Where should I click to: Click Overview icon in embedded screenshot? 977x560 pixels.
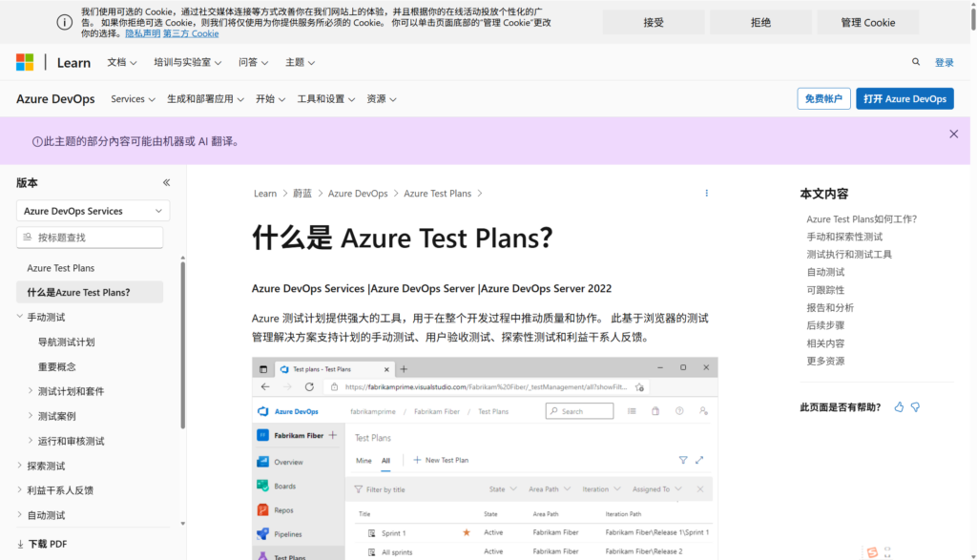point(263,462)
